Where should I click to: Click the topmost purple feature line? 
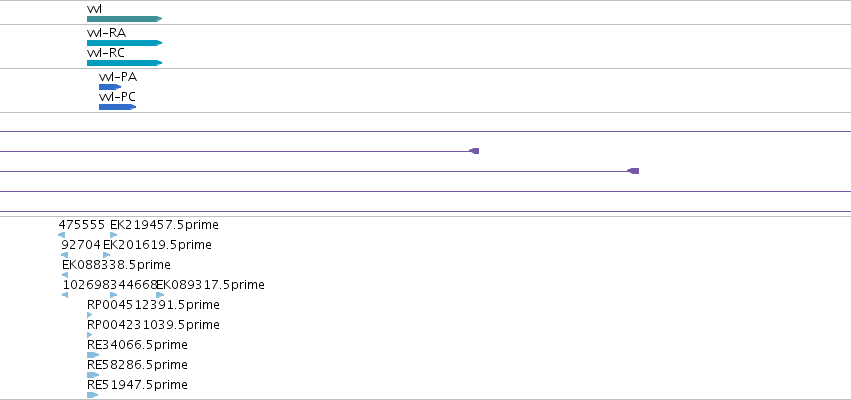point(426,131)
